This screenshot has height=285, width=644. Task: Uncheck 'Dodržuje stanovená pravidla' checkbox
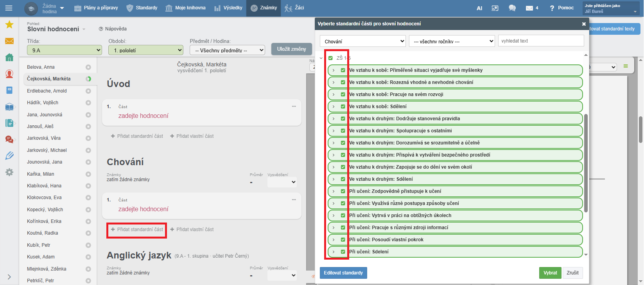(343, 119)
